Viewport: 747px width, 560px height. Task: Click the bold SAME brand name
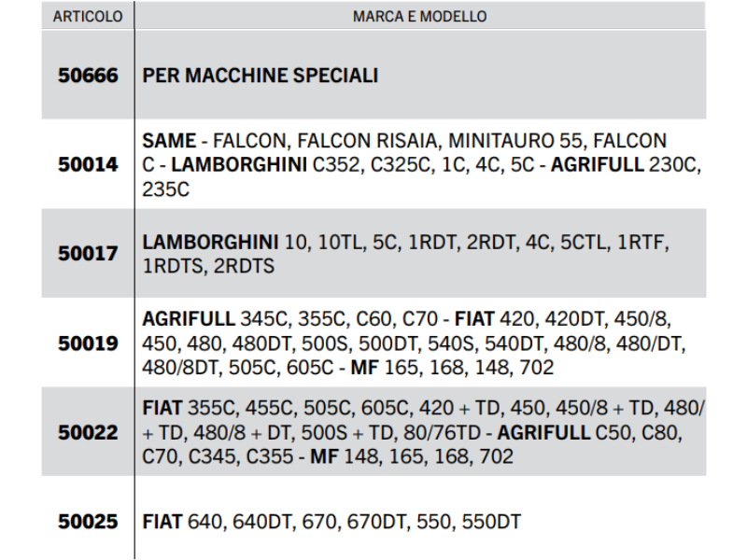pos(169,141)
